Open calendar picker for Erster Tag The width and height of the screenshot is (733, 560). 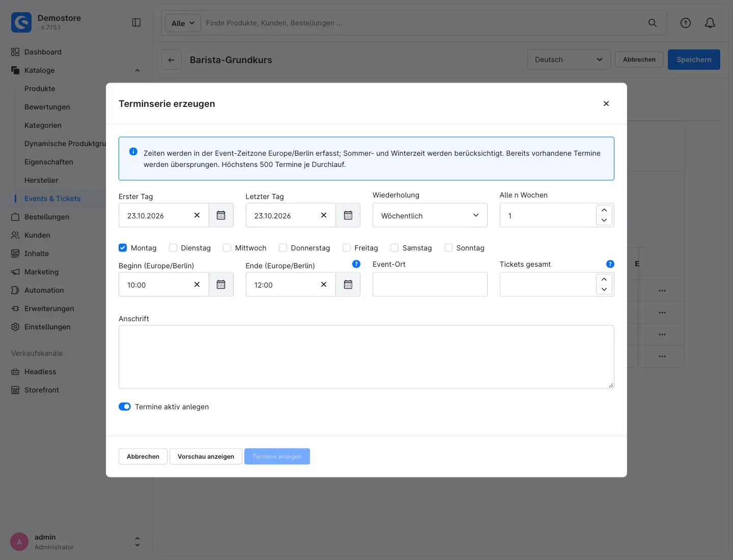221,215
